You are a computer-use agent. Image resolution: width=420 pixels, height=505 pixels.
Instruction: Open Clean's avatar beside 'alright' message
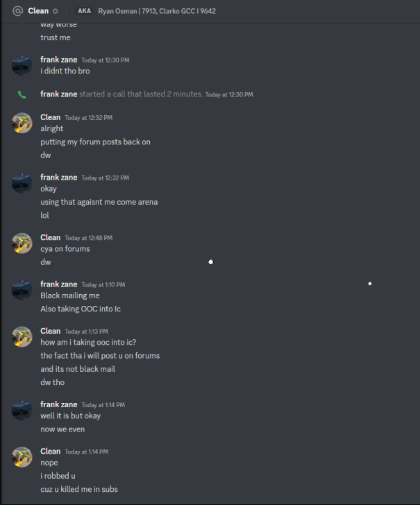pos(22,123)
